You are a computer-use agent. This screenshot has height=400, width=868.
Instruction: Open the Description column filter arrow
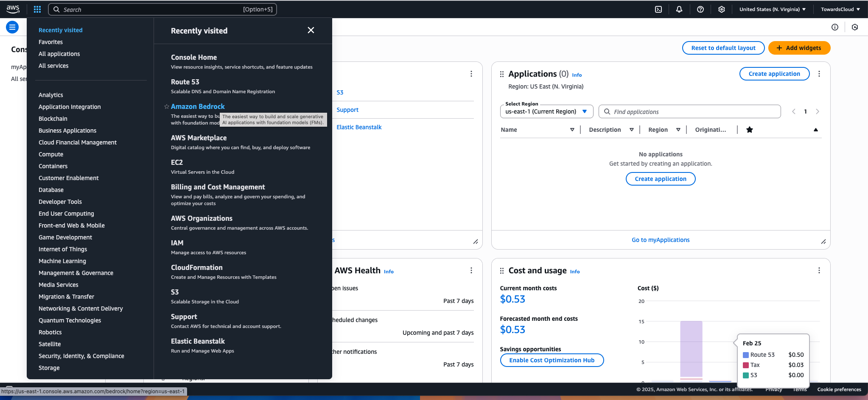pos(632,130)
